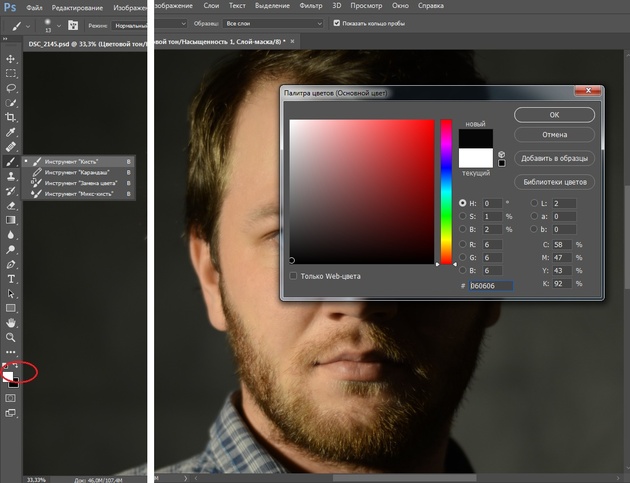The image size is (630, 483).
Task: Select the S: saturation radio button
Action: click(462, 216)
